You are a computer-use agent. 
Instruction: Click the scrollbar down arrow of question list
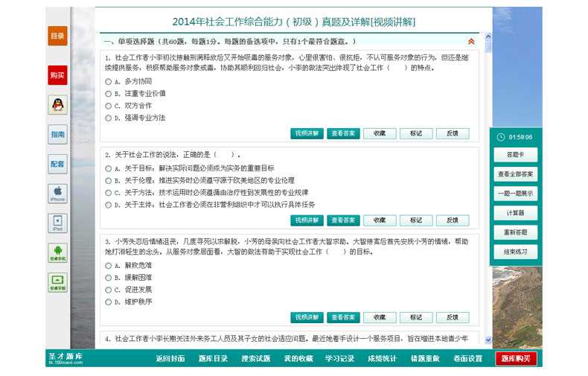click(x=488, y=340)
